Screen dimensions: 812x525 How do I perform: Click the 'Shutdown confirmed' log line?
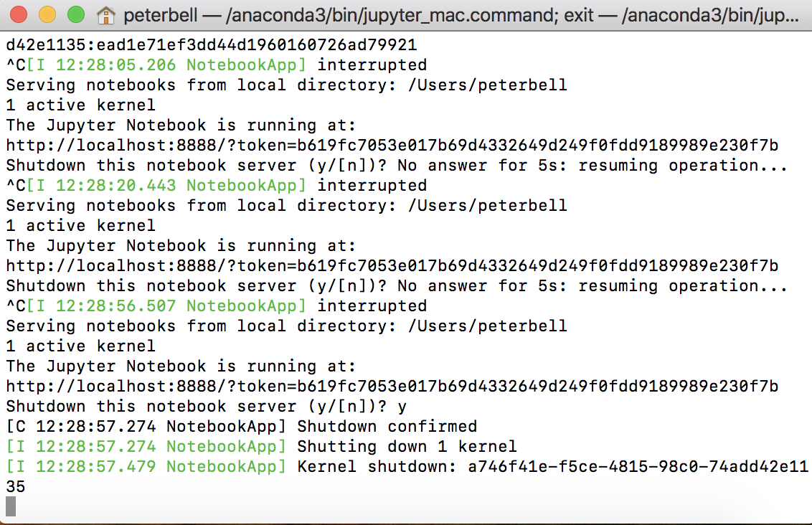pyautogui.click(x=241, y=427)
